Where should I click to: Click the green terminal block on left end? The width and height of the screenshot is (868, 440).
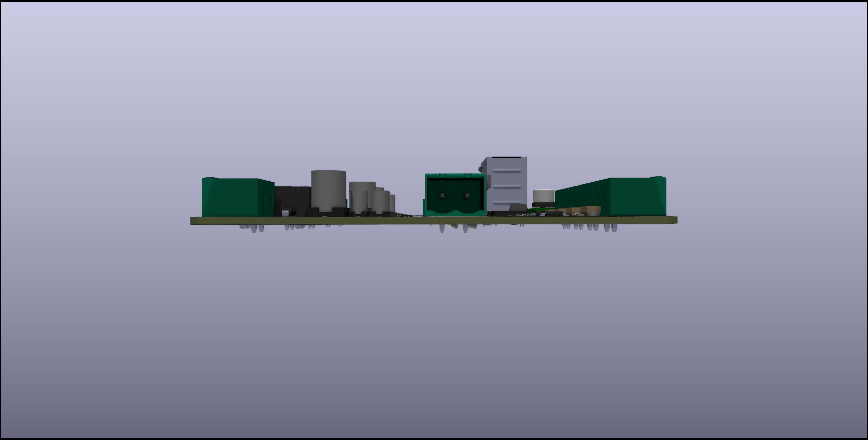(238, 197)
